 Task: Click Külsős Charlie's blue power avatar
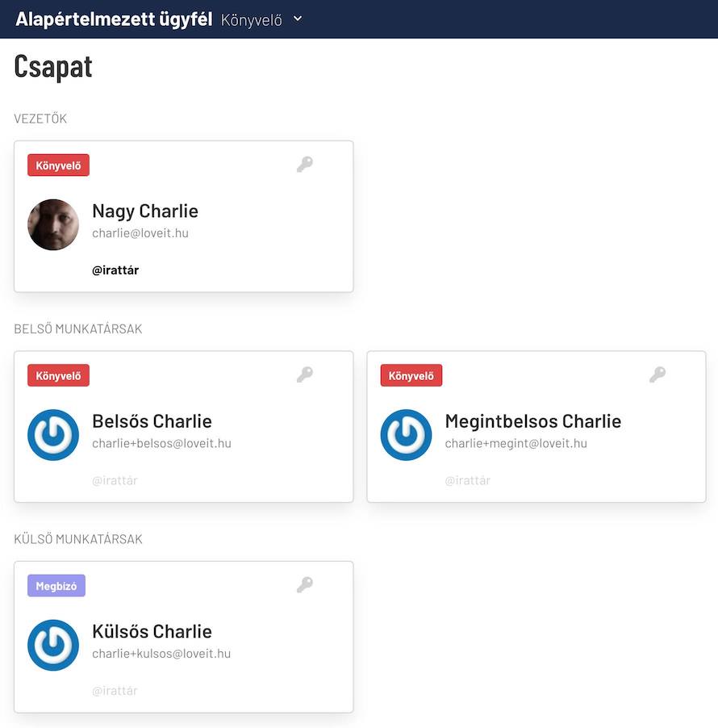[x=53, y=645]
